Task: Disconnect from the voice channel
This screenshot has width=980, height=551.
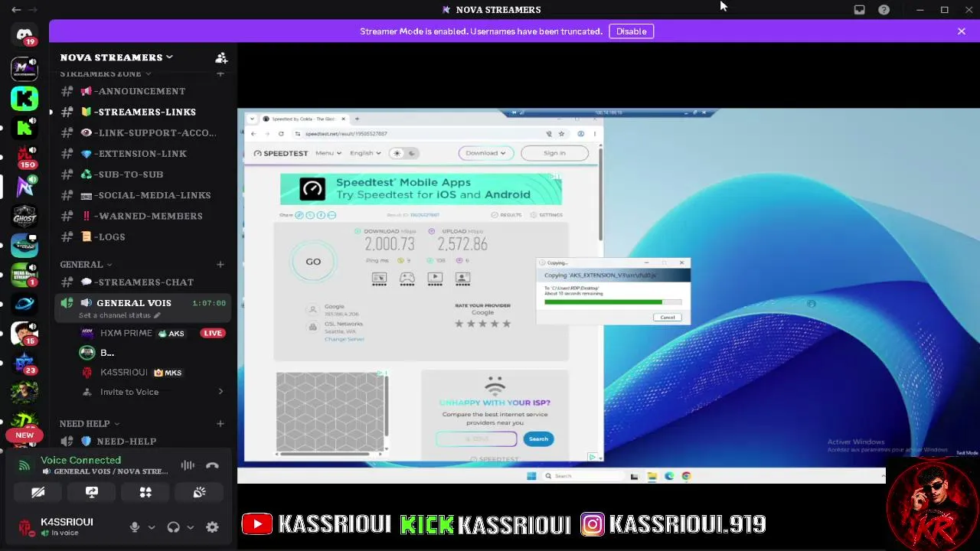Action: (x=212, y=465)
